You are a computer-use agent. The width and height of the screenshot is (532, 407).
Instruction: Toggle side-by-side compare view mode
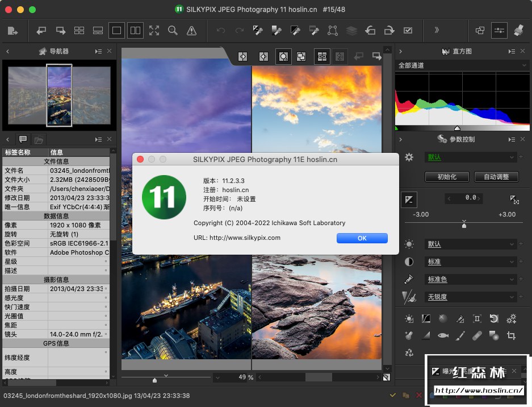(135, 31)
